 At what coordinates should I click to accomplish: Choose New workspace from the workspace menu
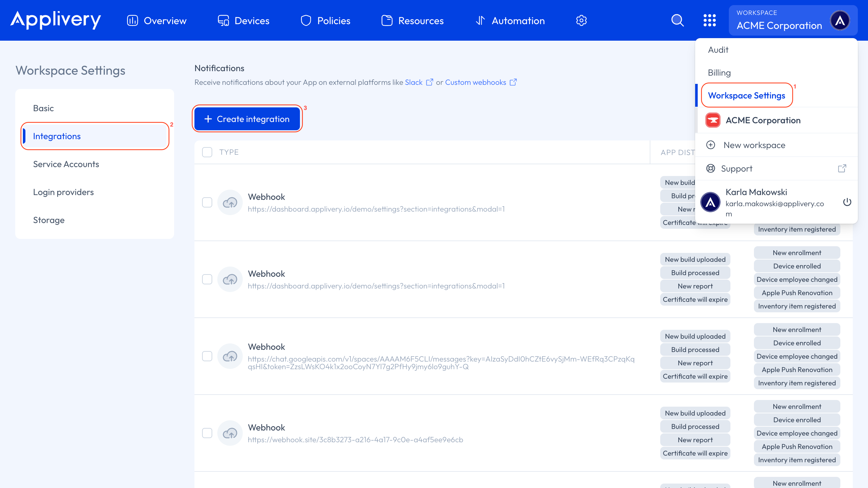755,145
